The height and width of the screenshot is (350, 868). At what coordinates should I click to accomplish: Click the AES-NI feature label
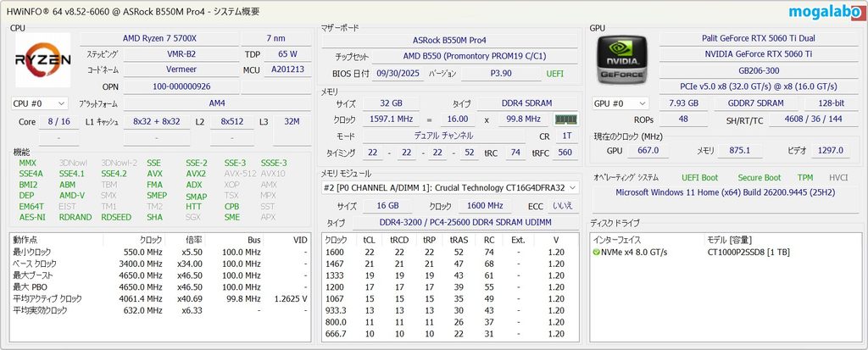[x=32, y=217]
